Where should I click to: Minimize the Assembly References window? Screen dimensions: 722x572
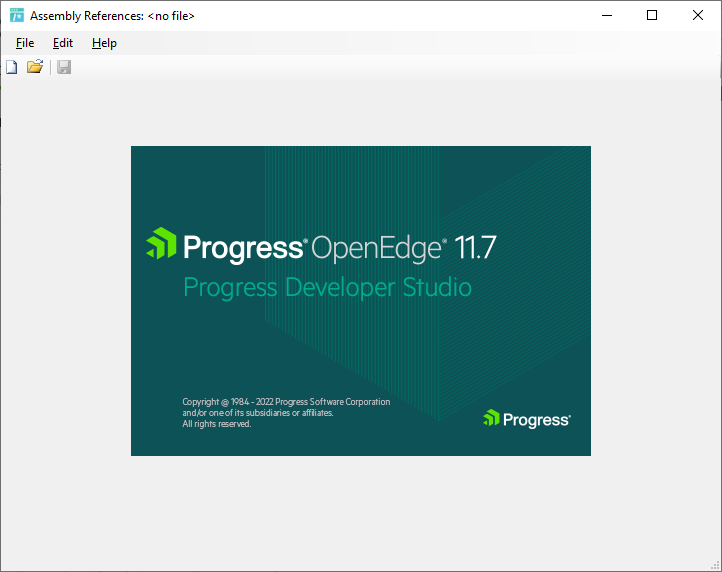pyautogui.click(x=606, y=16)
